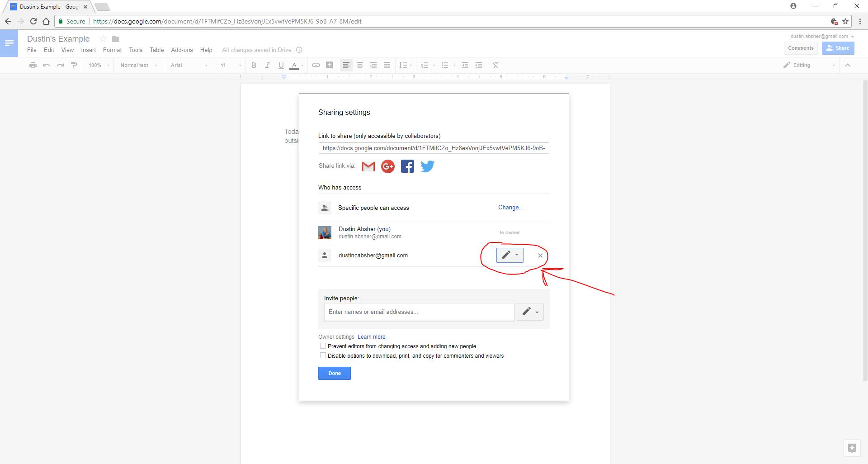Click the vertical page scrollbar

(x=865, y=231)
